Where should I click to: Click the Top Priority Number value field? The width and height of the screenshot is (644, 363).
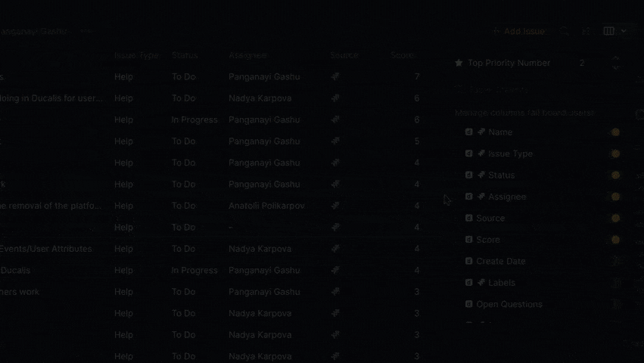[582, 64]
